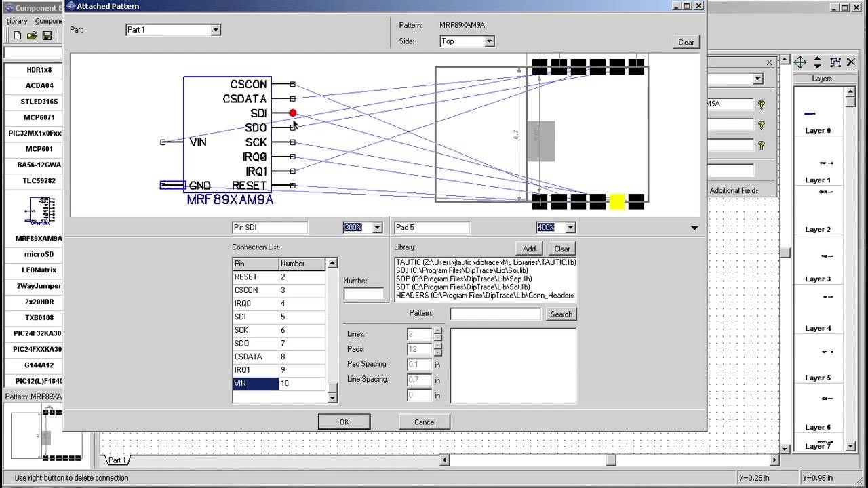Screen dimensions: 868x488
Task: Click the Open folder icon in Component Editor
Action: point(32,35)
